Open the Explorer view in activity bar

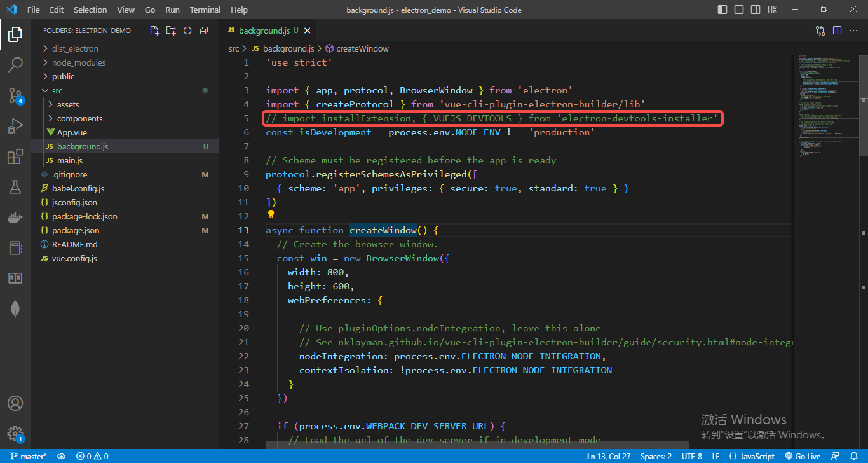15,34
